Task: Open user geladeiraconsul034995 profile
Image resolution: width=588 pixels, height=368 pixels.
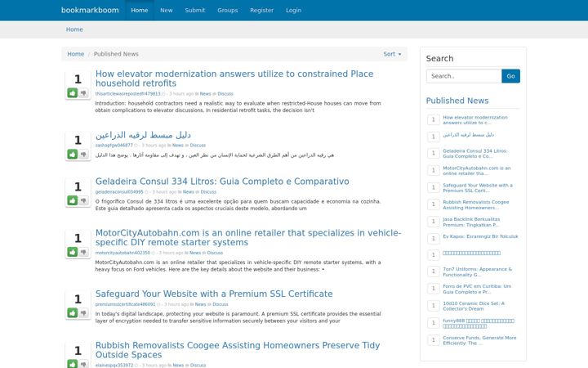Action: pyautogui.click(x=119, y=192)
